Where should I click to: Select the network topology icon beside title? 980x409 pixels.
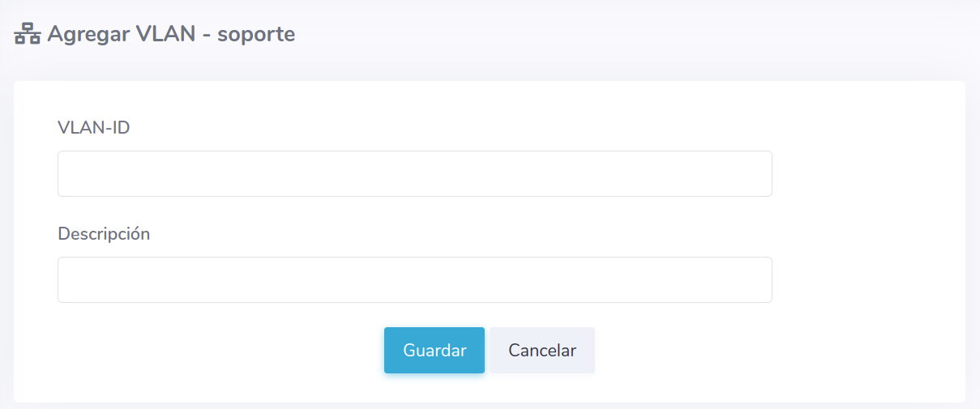click(x=28, y=35)
